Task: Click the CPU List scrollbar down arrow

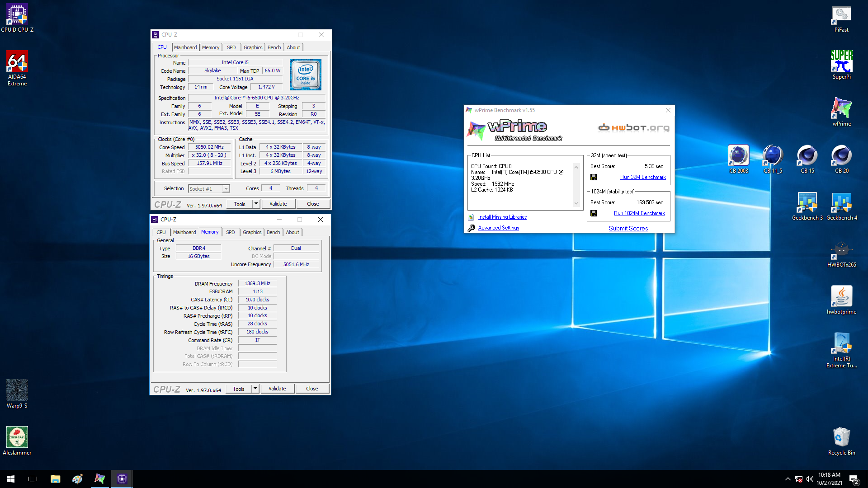Action: 576,203
